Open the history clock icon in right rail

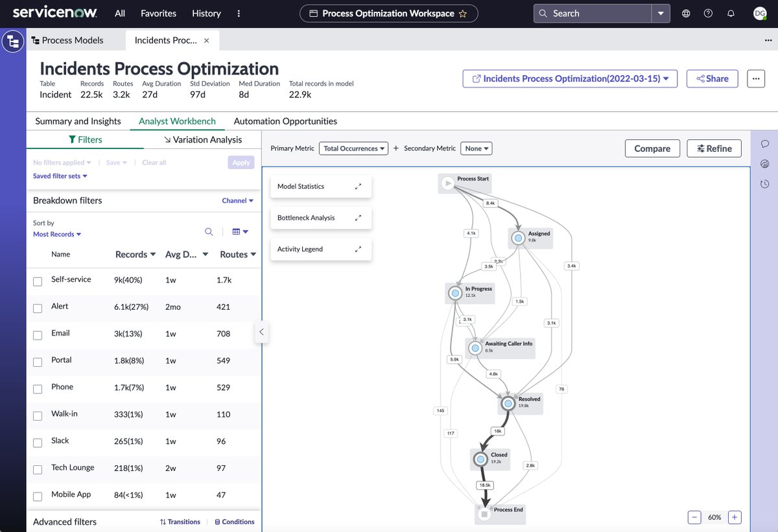pyautogui.click(x=764, y=184)
